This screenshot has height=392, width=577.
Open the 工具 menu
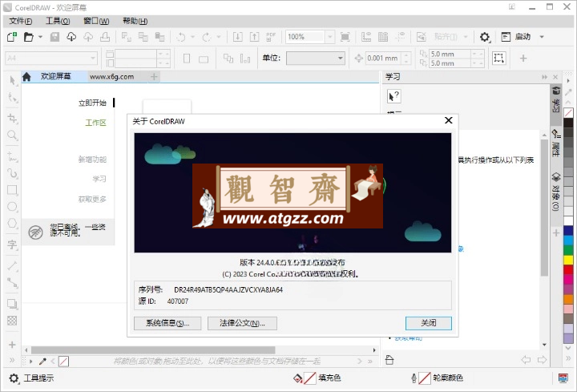(58, 21)
